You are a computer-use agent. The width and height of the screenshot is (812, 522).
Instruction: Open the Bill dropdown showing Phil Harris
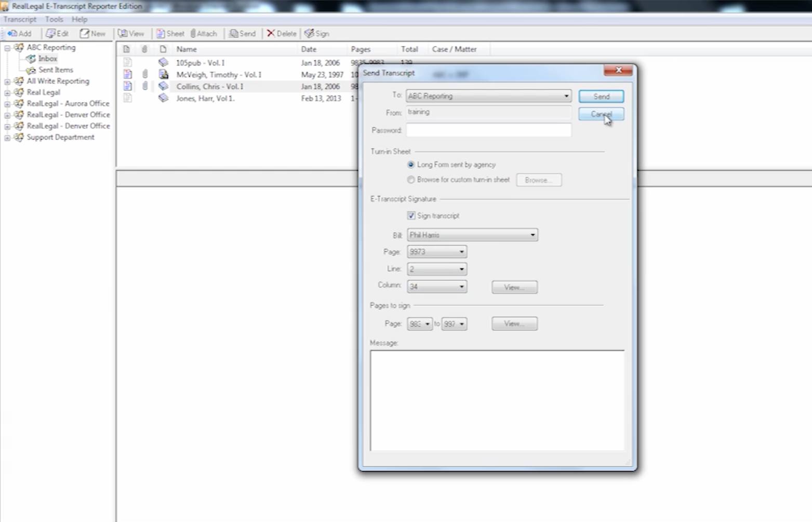coord(532,235)
